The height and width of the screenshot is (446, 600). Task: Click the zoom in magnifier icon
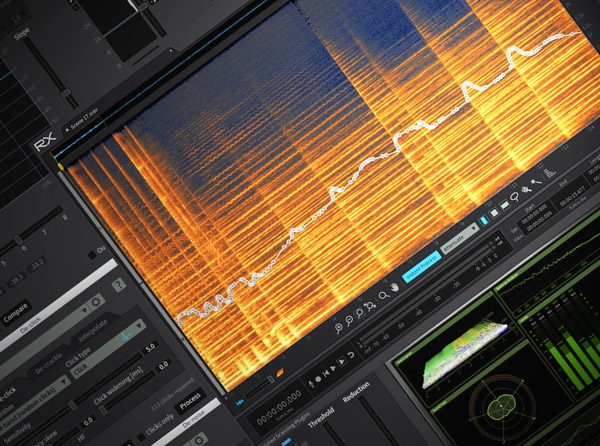tap(338, 329)
